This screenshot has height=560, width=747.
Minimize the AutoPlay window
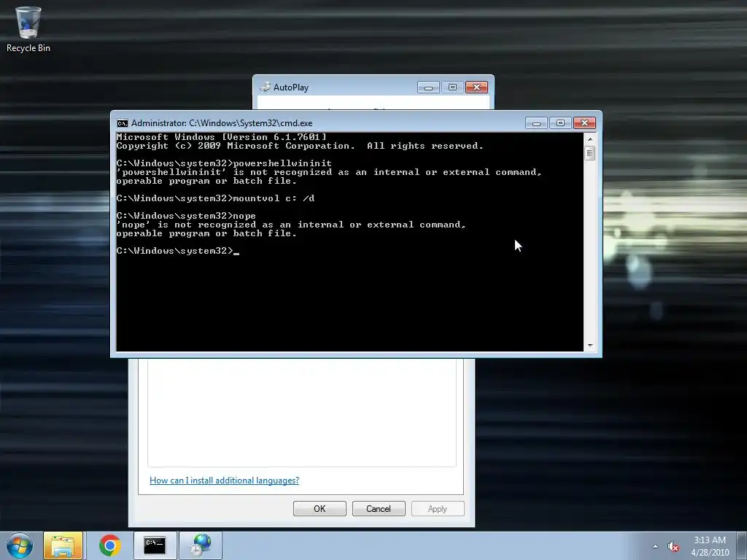point(428,87)
